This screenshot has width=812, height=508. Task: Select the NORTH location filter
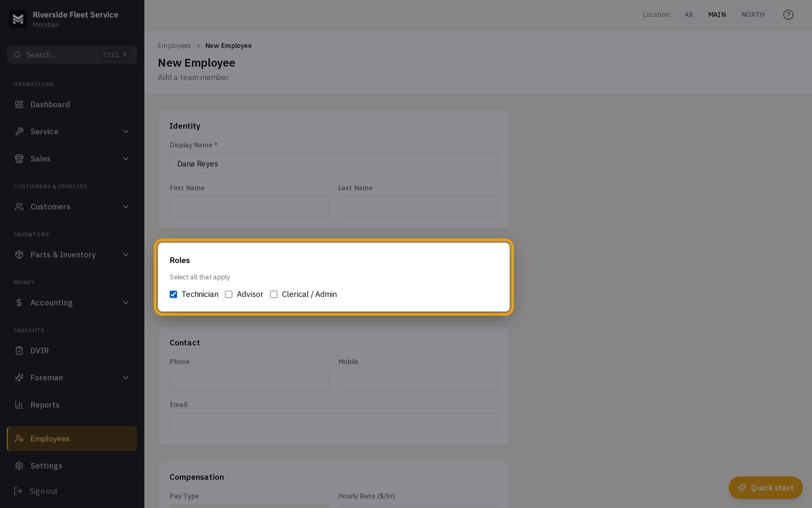point(753,15)
